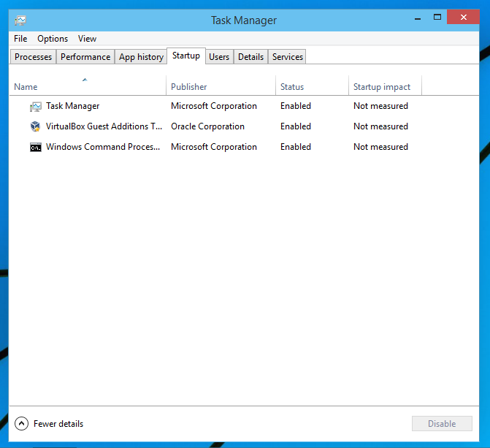This screenshot has height=448, width=490.
Task: Sort by the Name column header
Action: click(88, 85)
